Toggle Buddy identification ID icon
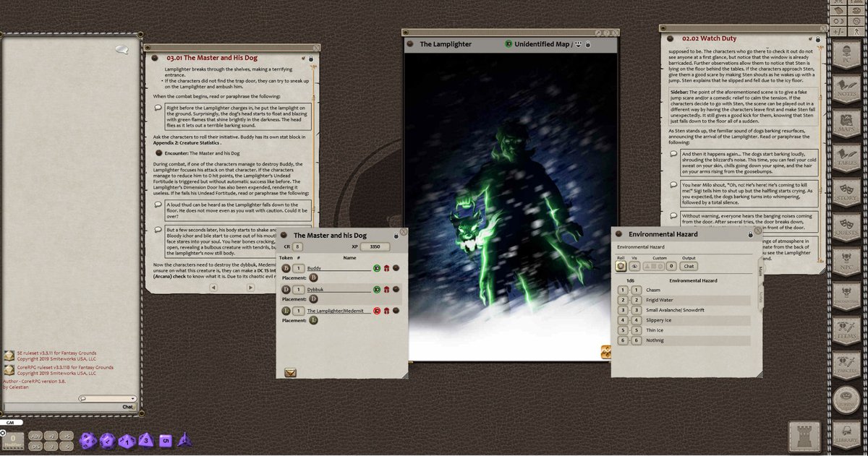 click(x=376, y=268)
